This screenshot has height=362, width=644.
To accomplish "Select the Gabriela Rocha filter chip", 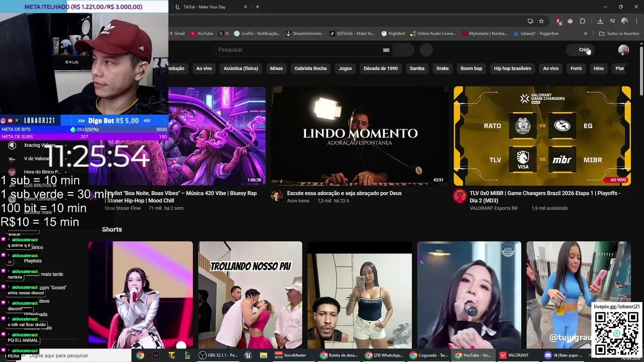I will click(x=310, y=68).
